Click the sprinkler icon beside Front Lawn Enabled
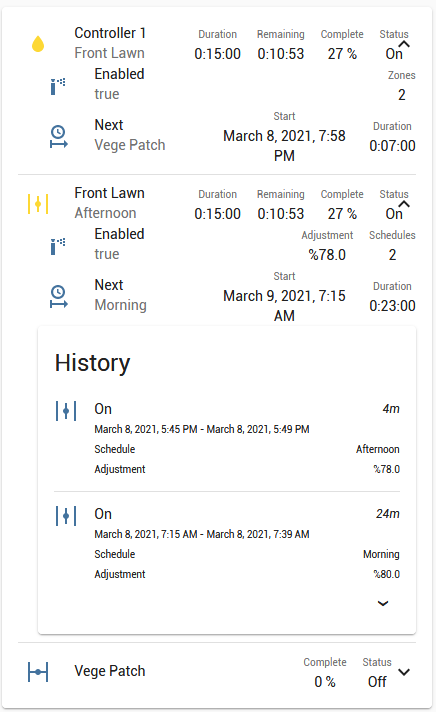436x712 pixels. tap(58, 246)
